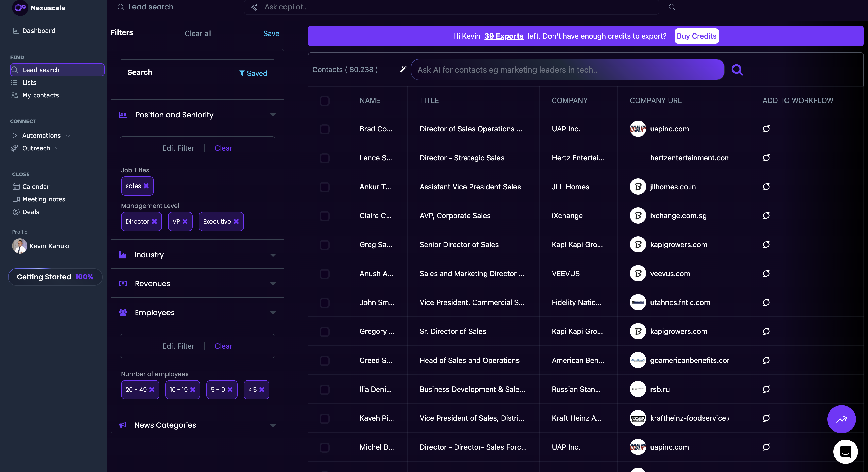This screenshot has width=868, height=472.
Task: Remove the 10 - 19 employees tag
Action: (193, 390)
